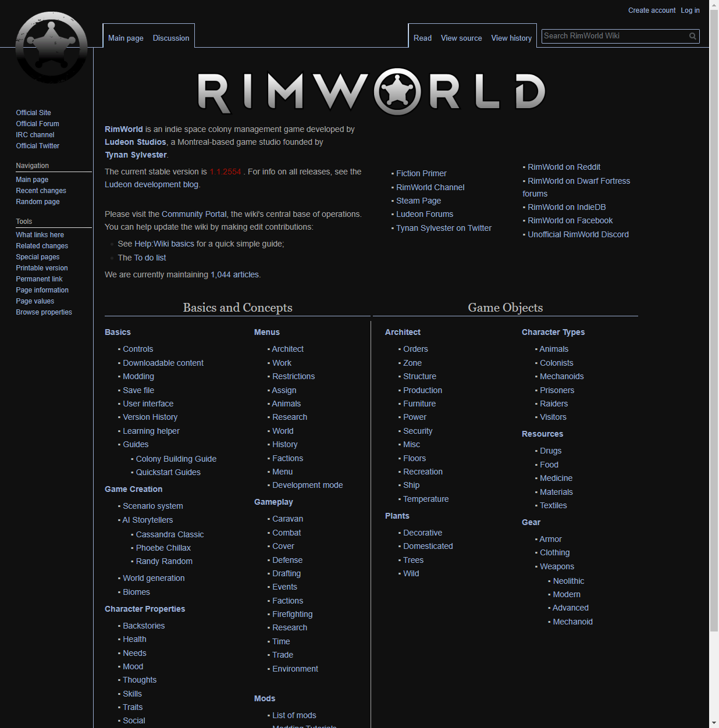Open Permanent link in Tools
This screenshot has width=719, height=728.
(x=39, y=279)
